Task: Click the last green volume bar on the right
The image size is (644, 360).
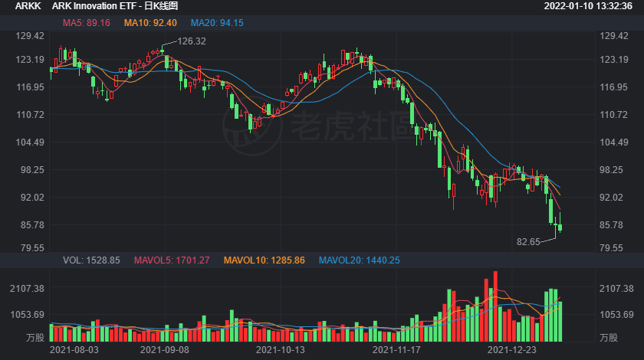Action: (x=560, y=322)
